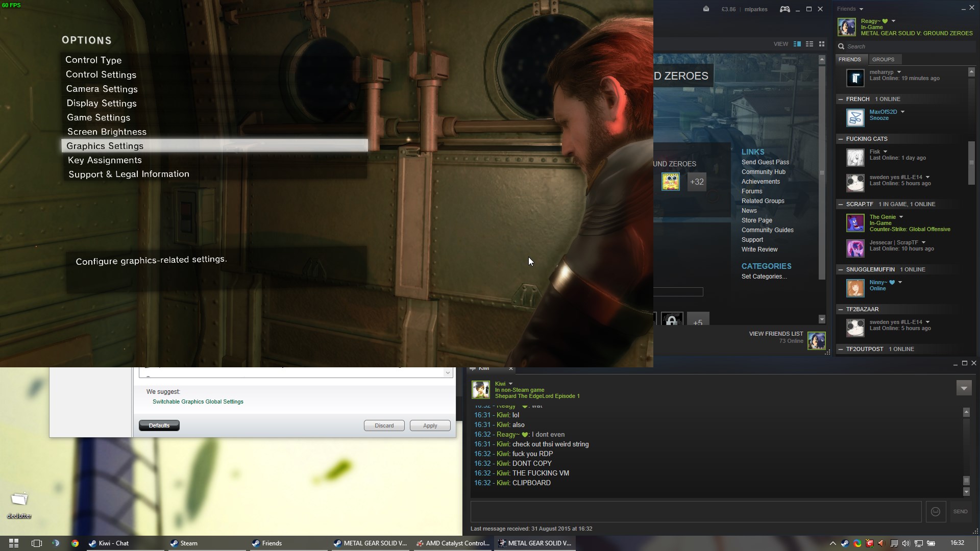Open Switchable Graphics Global Settings link
The width and height of the screenshot is (980, 551).
click(198, 402)
